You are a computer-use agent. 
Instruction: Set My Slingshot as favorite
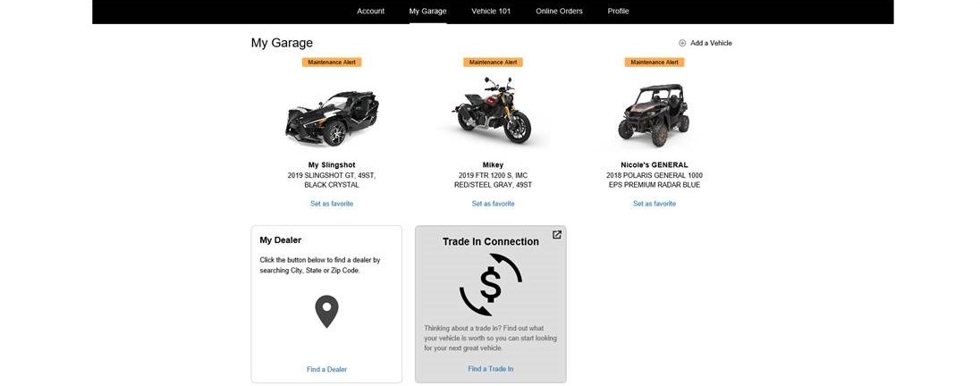click(332, 204)
